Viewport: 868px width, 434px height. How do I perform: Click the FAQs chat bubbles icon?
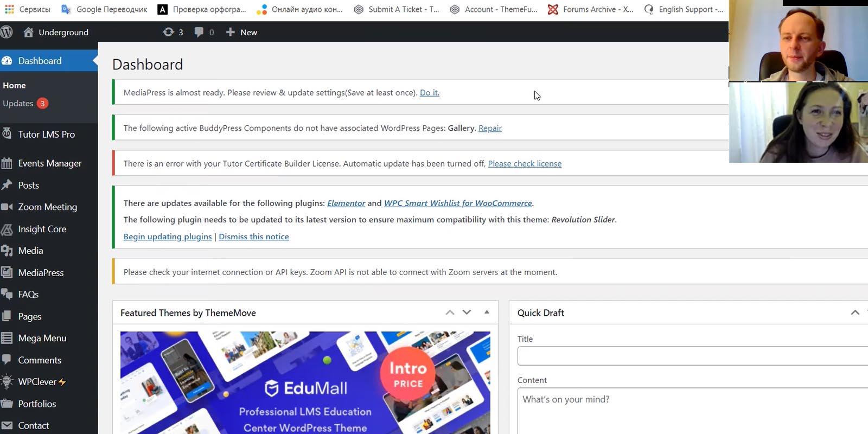tap(7, 294)
